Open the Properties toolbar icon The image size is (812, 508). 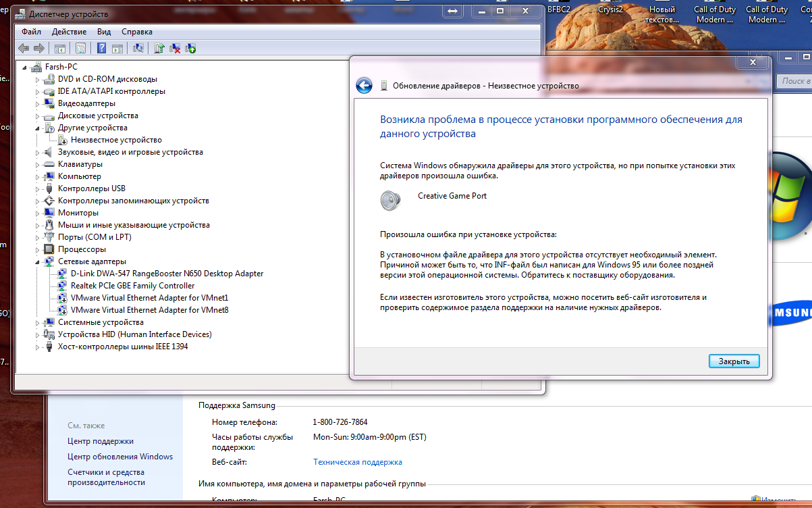[80, 48]
